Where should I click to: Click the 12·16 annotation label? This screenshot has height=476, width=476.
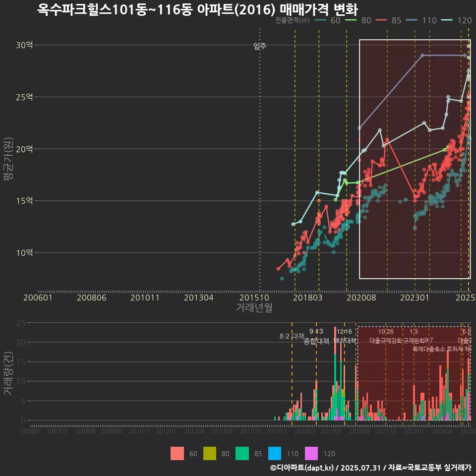point(344,332)
